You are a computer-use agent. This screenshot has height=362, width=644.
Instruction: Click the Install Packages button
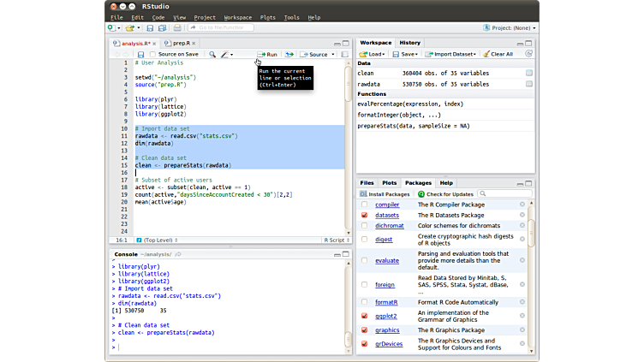(x=385, y=194)
